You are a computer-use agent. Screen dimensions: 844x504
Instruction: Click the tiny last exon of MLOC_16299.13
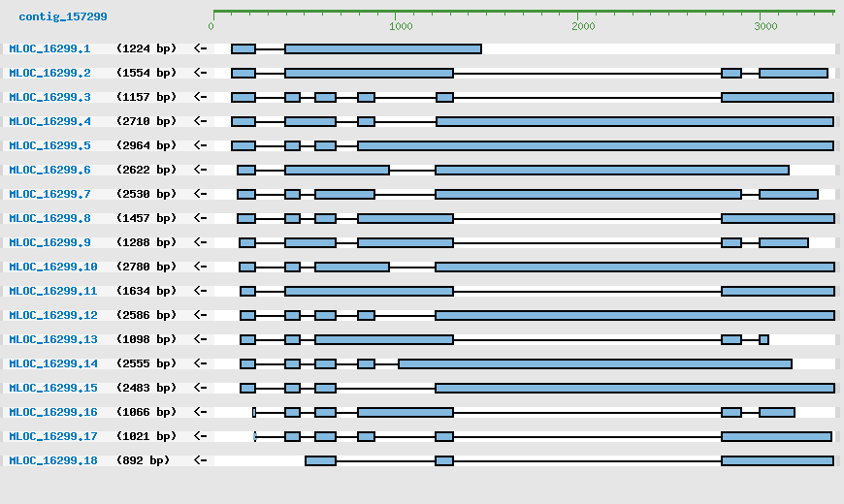(763, 339)
